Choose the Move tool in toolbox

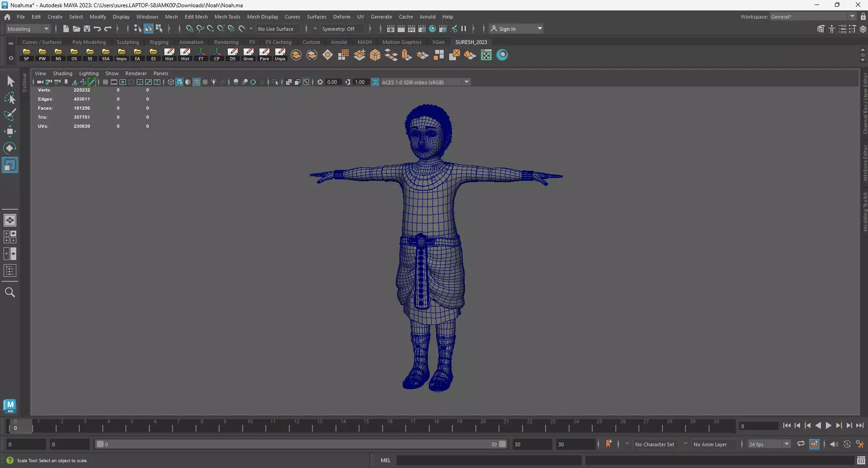click(x=10, y=131)
